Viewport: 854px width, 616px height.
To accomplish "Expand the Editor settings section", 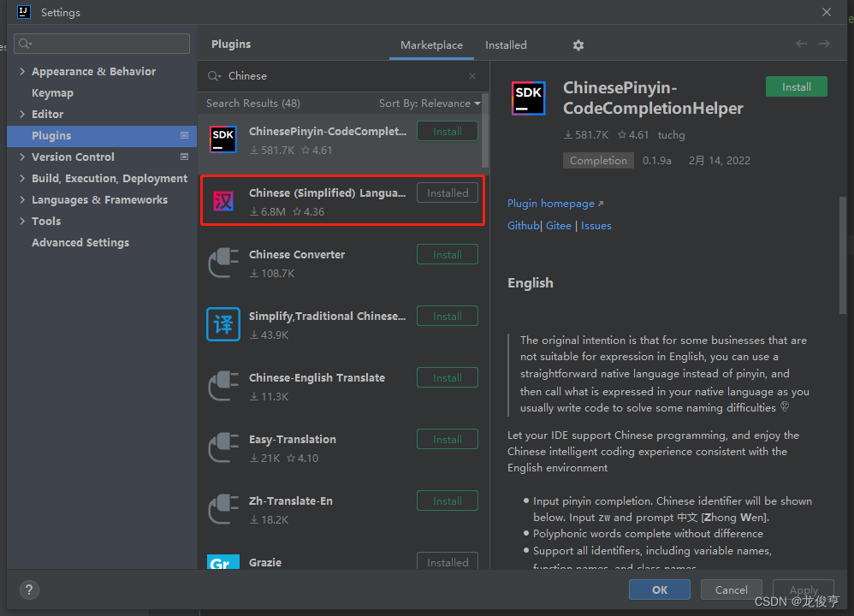I will click(22, 114).
